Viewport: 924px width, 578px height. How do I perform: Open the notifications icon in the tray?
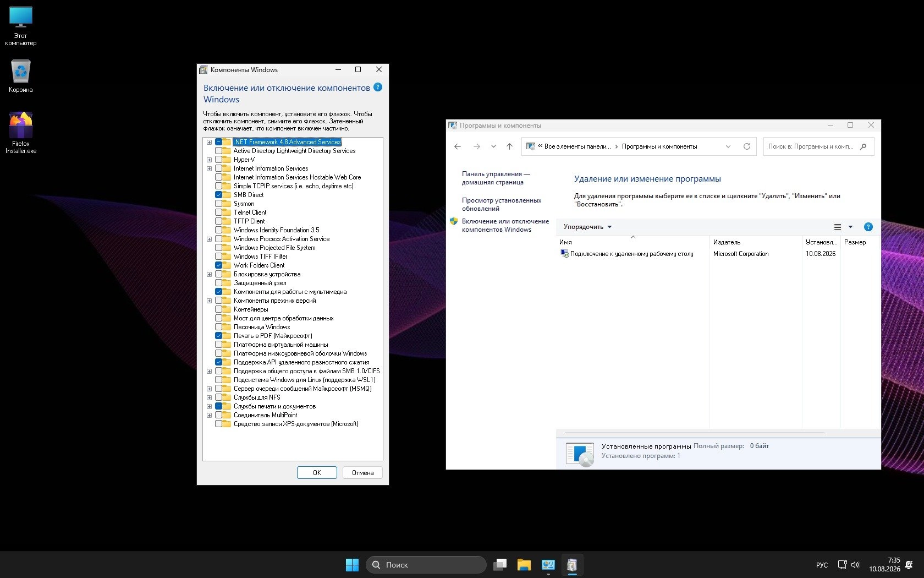coord(909,565)
